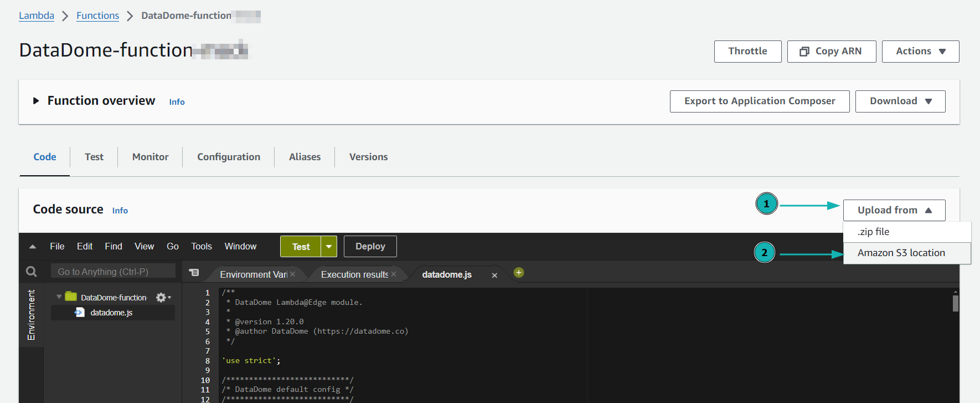Image resolution: width=980 pixels, height=403 pixels.
Task: Click the @version 1.20.0 comment line
Action: [265, 322]
